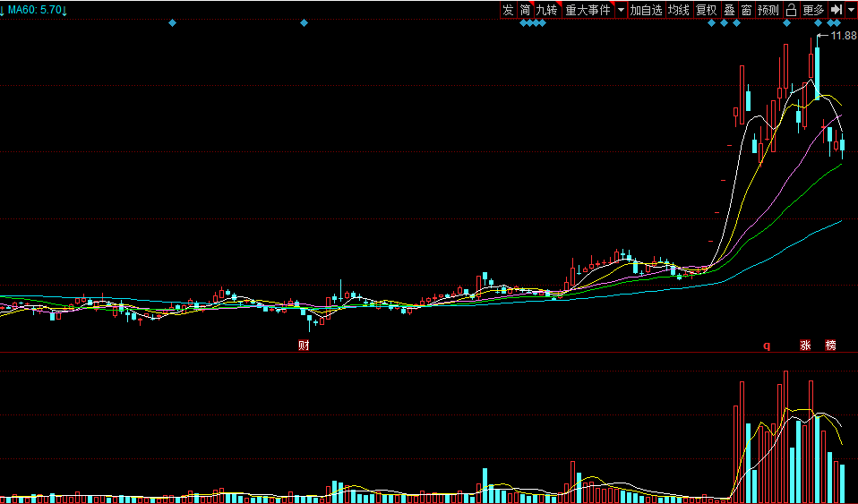Expand the dropdown arrow next to 重大事件
Image resolution: width=858 pixels, height=504 pixels.
click(621, 10)
